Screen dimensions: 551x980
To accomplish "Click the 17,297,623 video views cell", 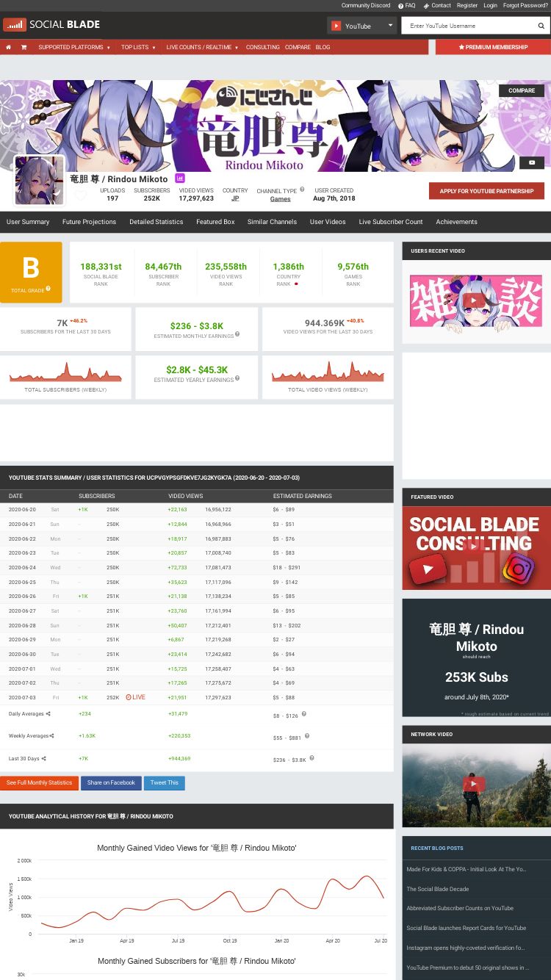I will click(x=218, y=697).
